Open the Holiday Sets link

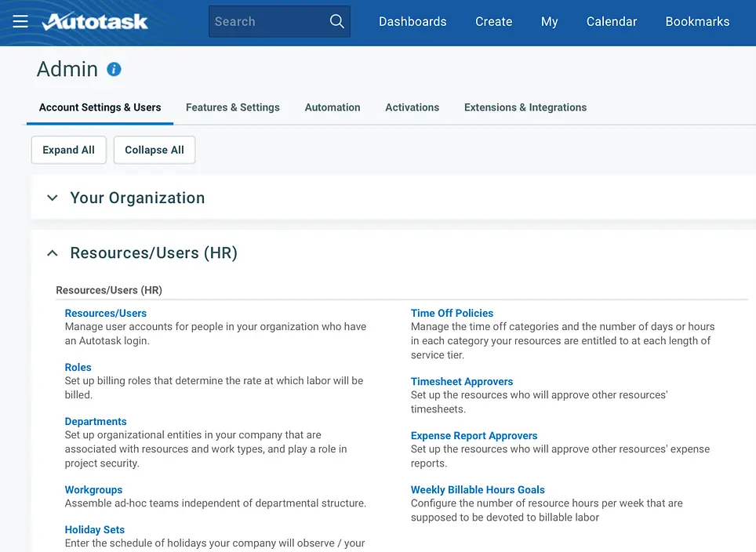[94, 530]
